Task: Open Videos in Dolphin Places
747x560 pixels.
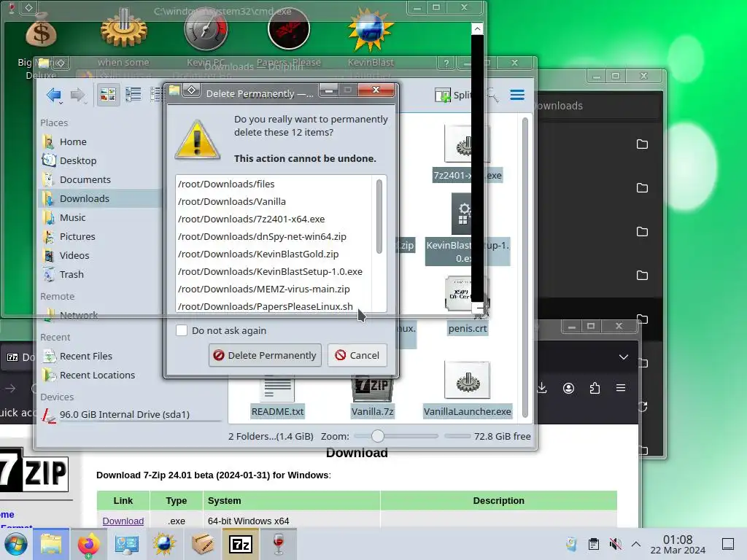Action: 74,256
